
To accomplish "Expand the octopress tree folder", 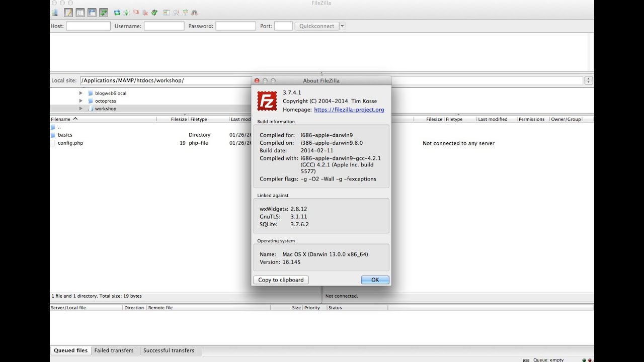I will click(81, 101).
